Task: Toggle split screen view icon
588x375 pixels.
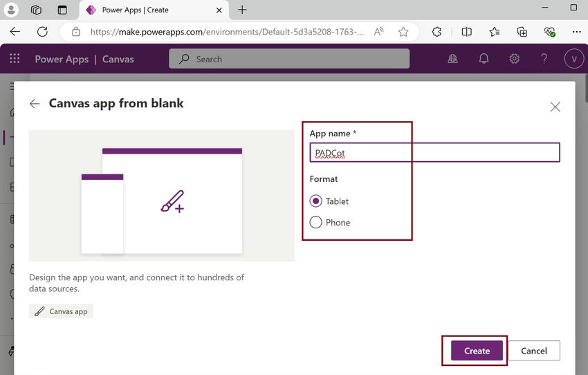Action: tap(467, 32)
